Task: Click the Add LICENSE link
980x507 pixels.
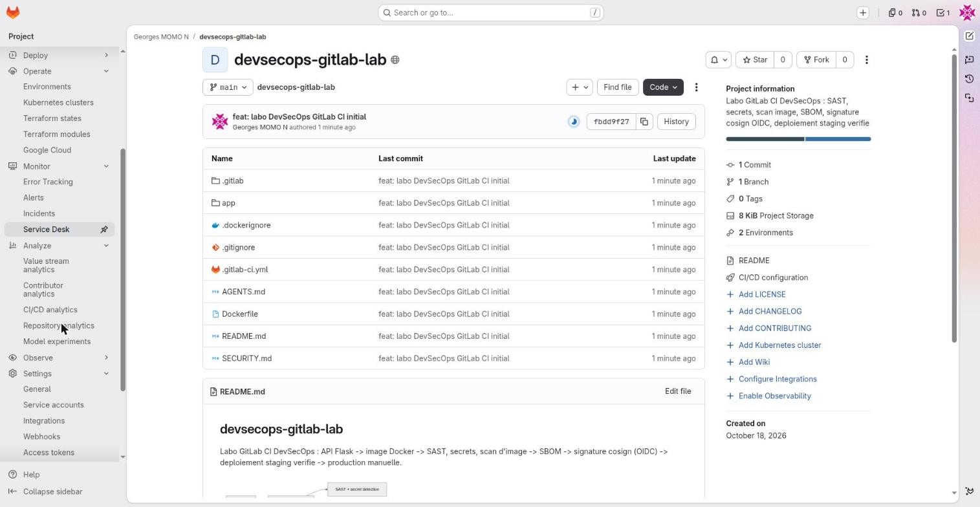Action: tap(762, 294)
